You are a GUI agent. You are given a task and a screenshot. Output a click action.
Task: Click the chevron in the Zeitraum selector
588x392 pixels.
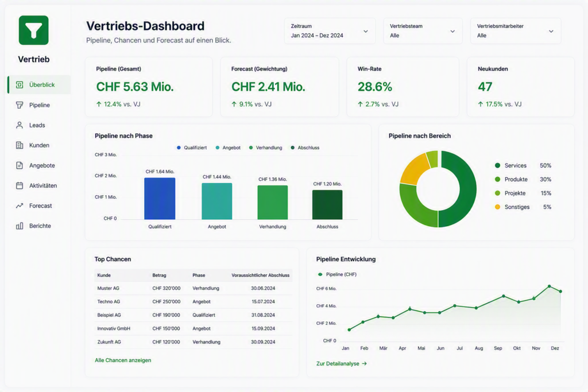coord(366,32)
